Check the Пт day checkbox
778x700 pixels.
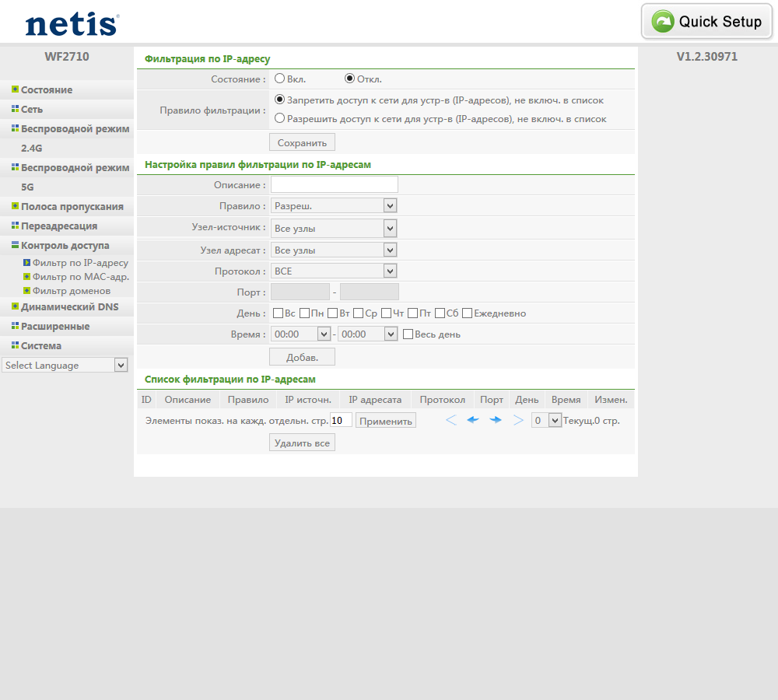pos(412,313)
